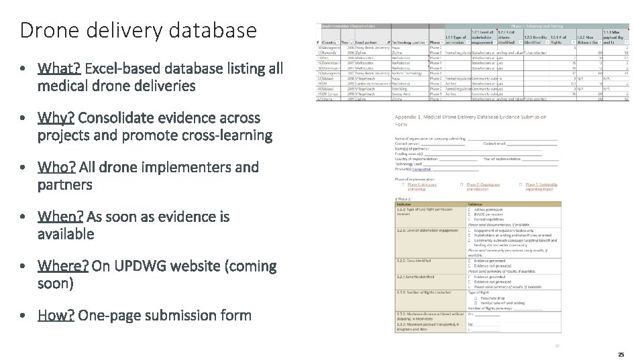
Task: Select the underlined 'Why?' bullet heading
Action: (56, 118)
